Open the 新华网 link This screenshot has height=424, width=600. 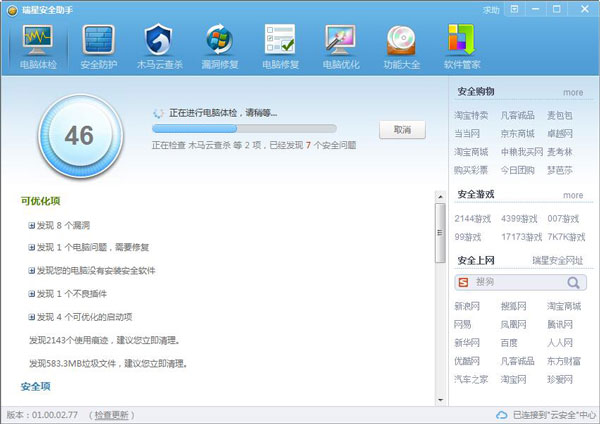click(x=467, y=343)
